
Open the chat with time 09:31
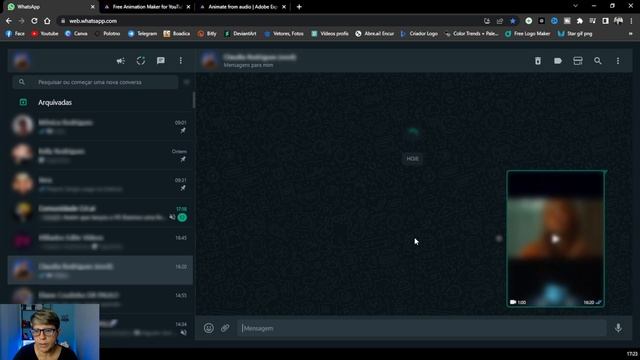(100, 183)
